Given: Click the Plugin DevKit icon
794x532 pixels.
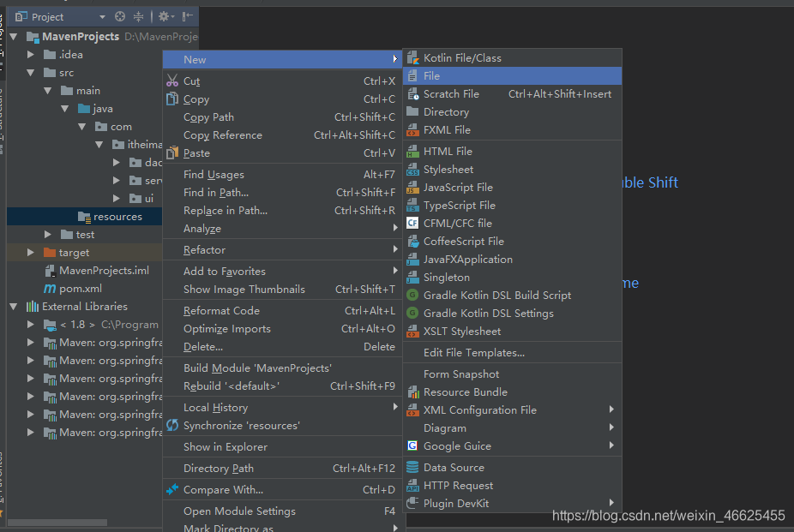Looking at the screenshot, I should point(412,503).
